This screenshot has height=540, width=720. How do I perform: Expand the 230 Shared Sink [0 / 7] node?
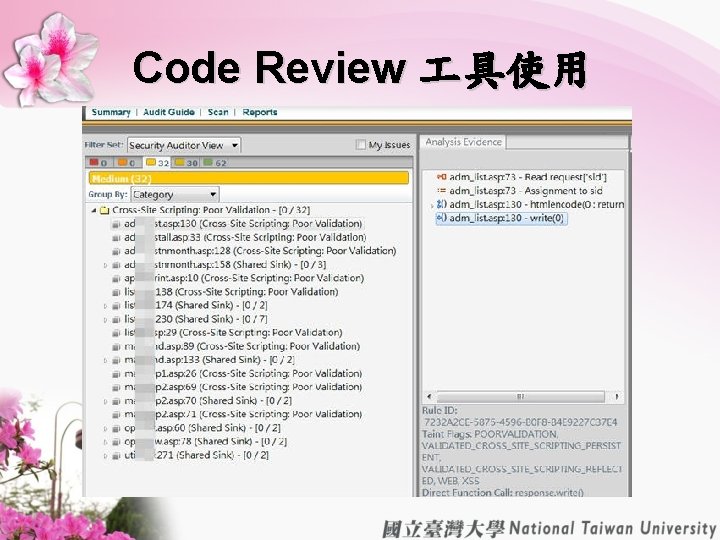105,319
